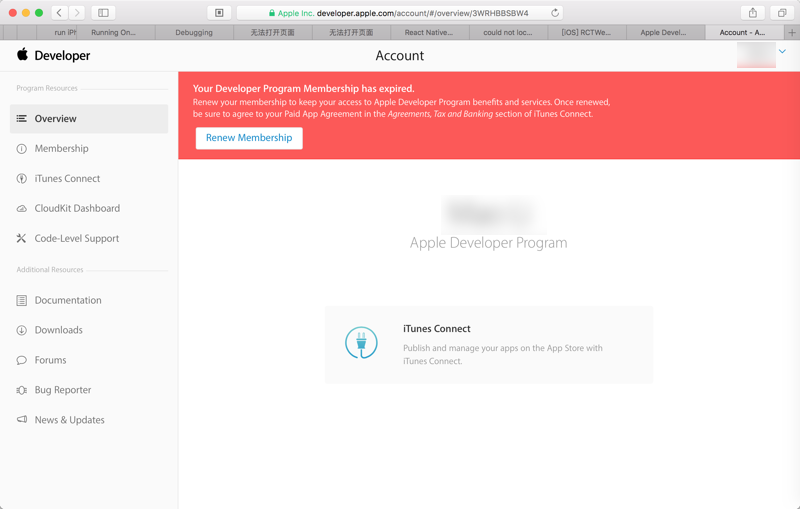Screen dimensions: 800x509
Task: Click the Renew Membership button
Action: pyautogui.click(x=249, y=138)
